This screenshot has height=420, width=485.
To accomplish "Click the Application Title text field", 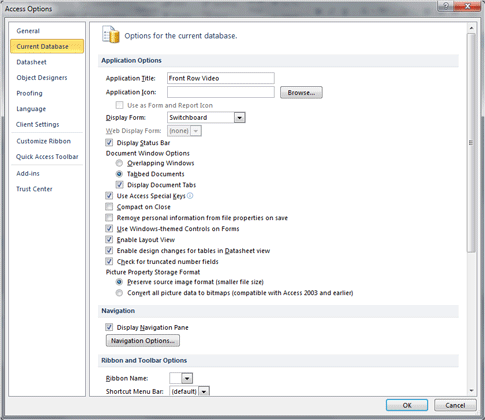I will (221, 78).
